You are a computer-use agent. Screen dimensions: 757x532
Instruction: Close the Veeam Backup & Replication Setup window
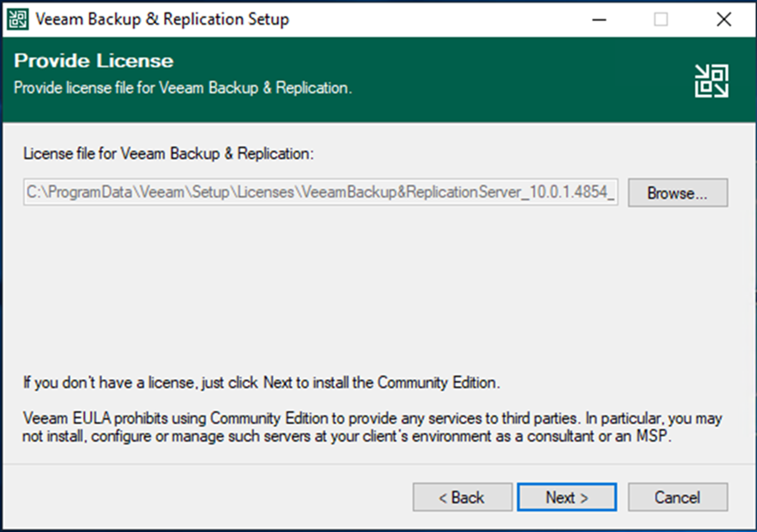(724, 19)
